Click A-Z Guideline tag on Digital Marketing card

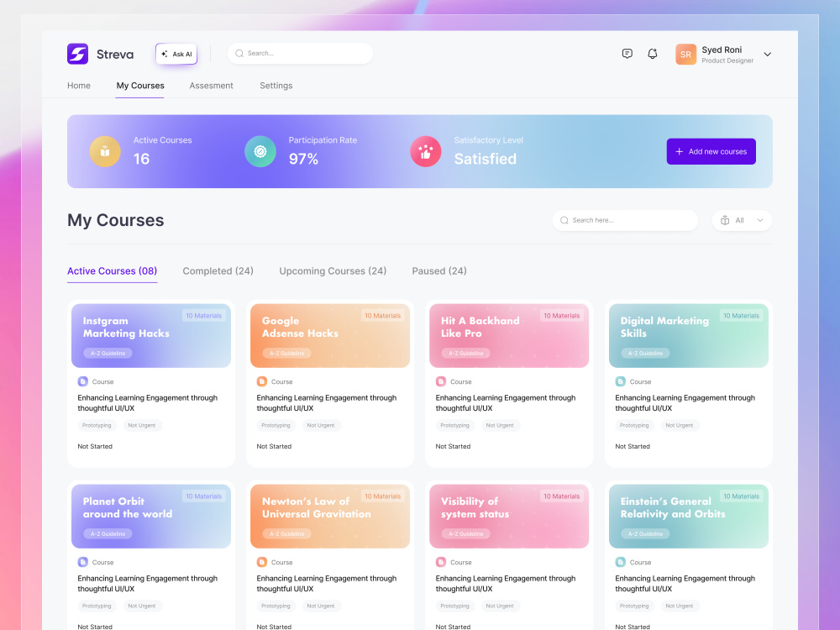(645, 354)
